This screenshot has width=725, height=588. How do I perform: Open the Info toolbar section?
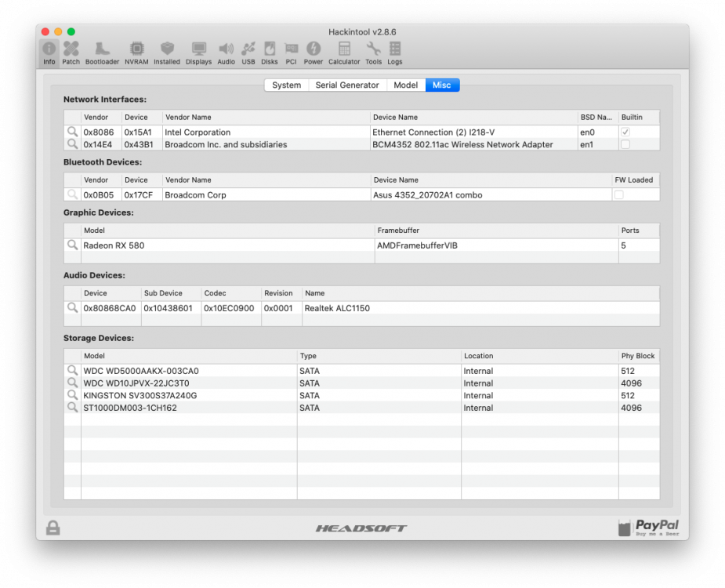coord(49,53)
